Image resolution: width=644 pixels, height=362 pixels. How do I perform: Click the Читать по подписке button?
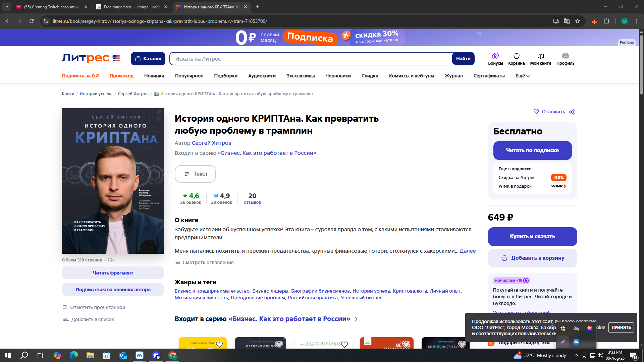point(532,150)
